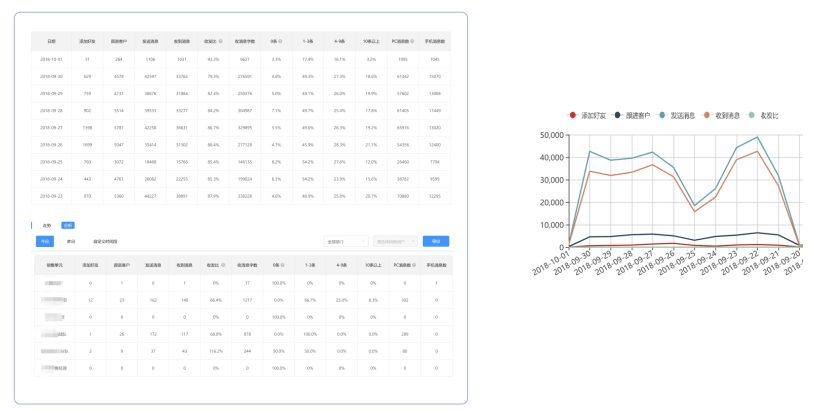Open the disabled salesperson select dropdown
Image resolution: width=823 pixels, height=411 pixels.
pyautogui.click(x=396, y=241)
